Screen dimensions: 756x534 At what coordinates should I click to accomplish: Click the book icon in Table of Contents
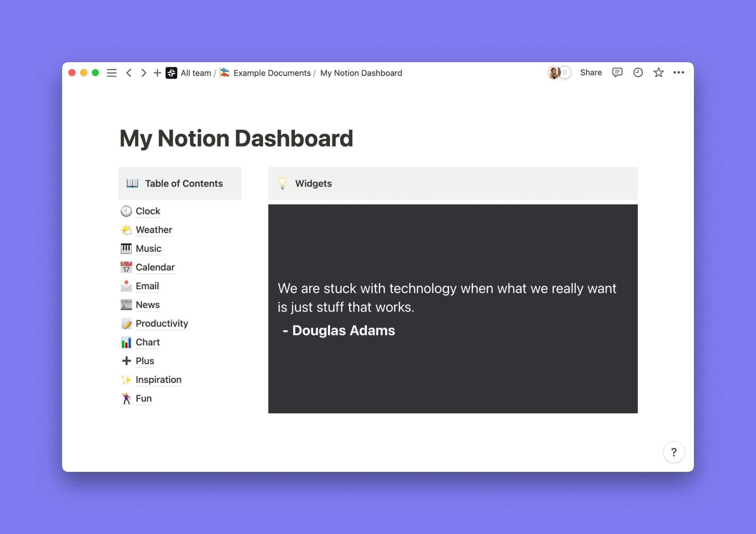click(x=132, y=183)
